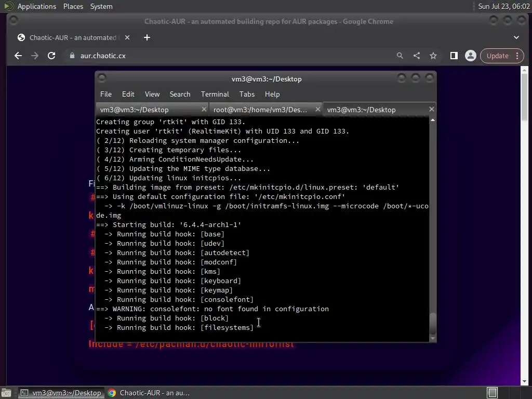Click "Creating group 'rtkit'" line

(x=170, y=122)
